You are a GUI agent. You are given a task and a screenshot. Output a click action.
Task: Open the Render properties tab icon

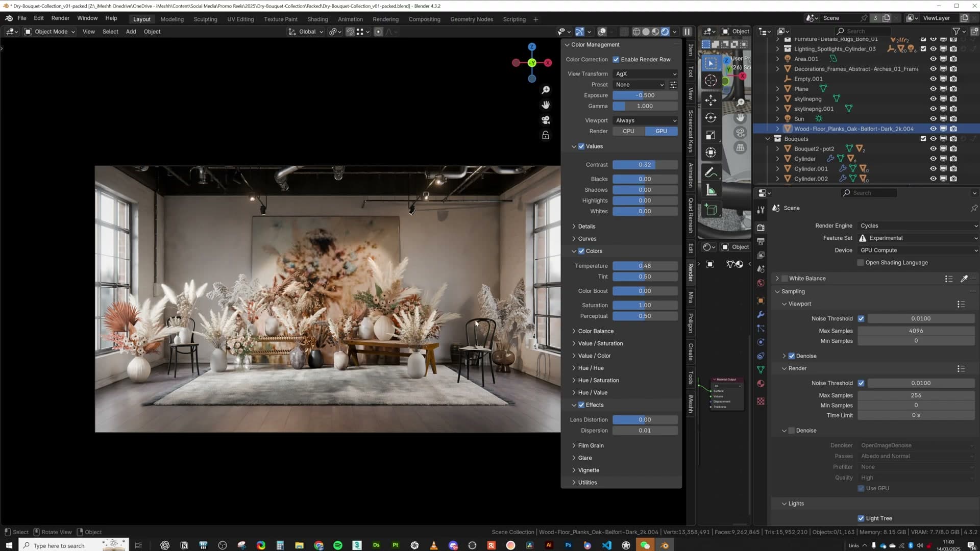[761, 228]
